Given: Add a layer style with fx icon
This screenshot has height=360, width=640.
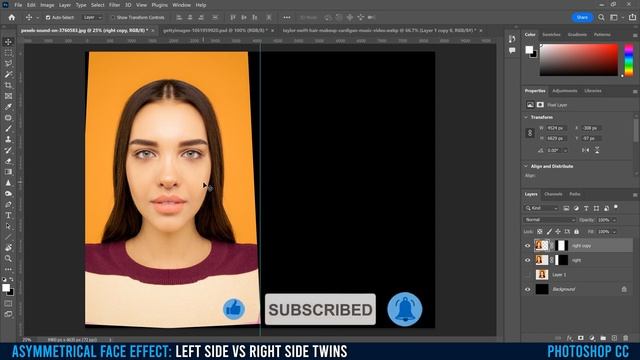Looking at the screenshot, I should point(569,338).
